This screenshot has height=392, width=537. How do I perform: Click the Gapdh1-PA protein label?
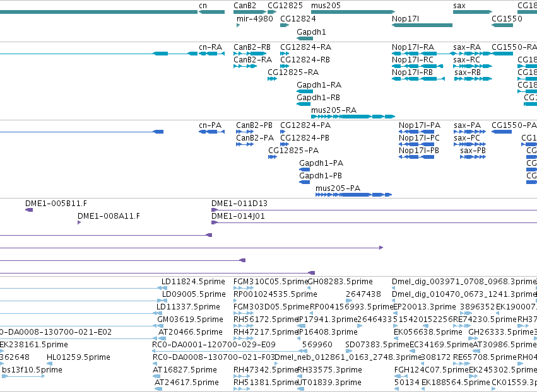click(321, 163)
